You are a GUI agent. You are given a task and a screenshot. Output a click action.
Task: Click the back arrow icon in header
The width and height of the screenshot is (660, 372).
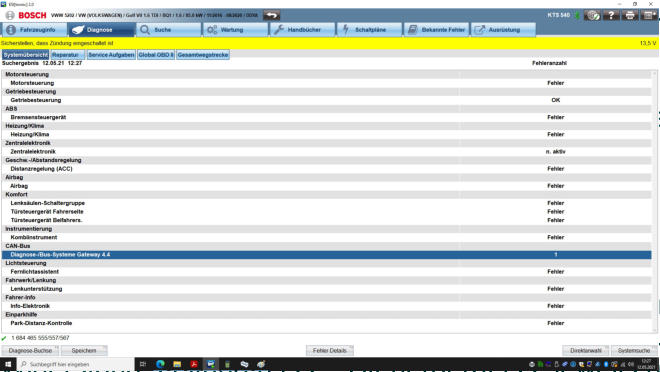pyautogui.click(x=271, y=16)
